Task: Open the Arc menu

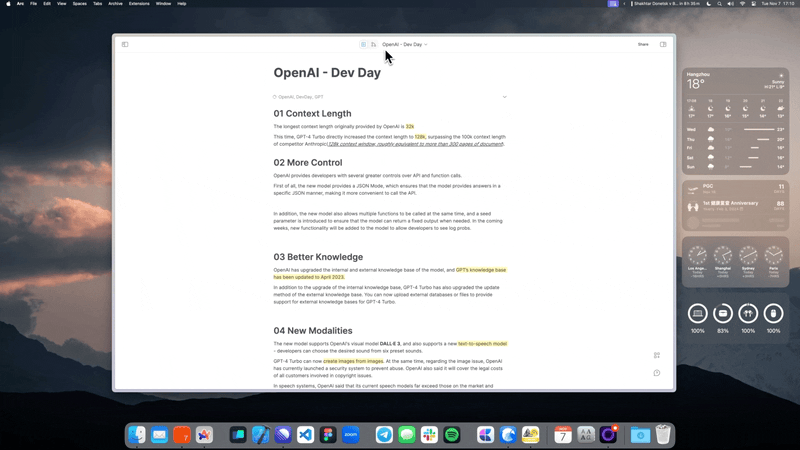Action: point(20,4)
